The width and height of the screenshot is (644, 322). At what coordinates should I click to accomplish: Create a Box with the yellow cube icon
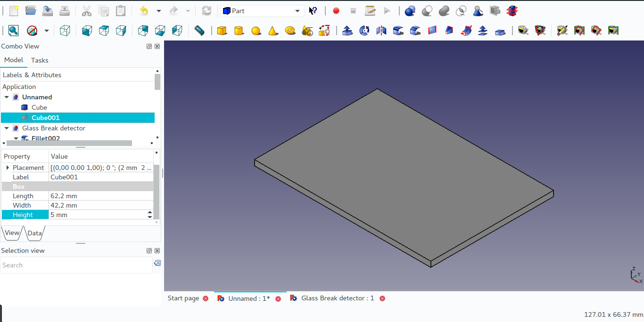point(222,31)
